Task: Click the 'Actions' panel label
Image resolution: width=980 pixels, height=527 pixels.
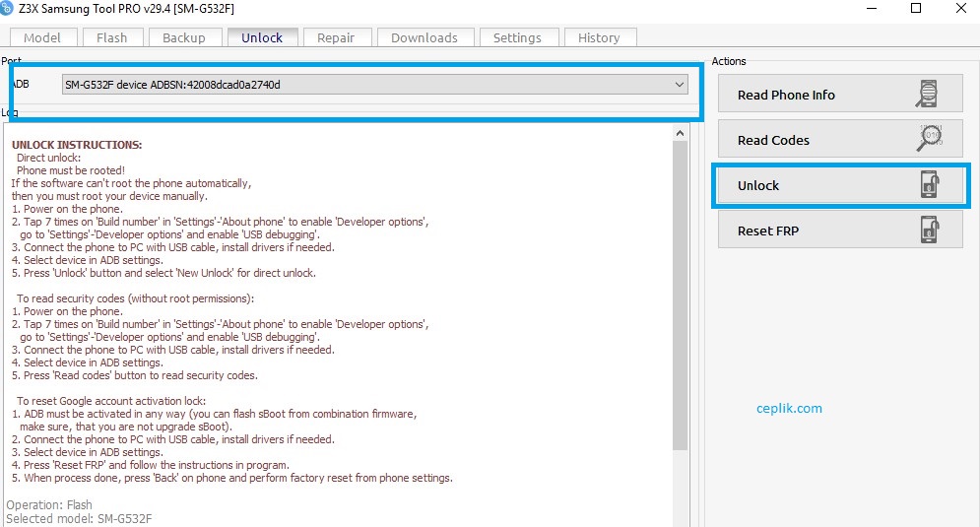Action: [729, 61]
